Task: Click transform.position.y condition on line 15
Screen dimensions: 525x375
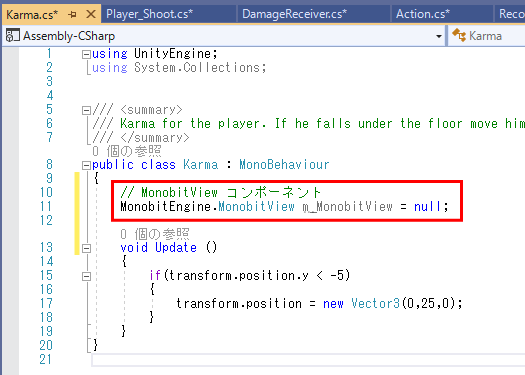Action: [x=238, y=276]
